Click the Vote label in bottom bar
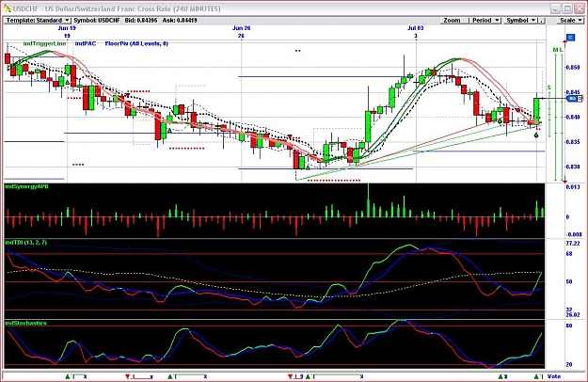This screenshot has width=588, height=382. tap(554, 376)
